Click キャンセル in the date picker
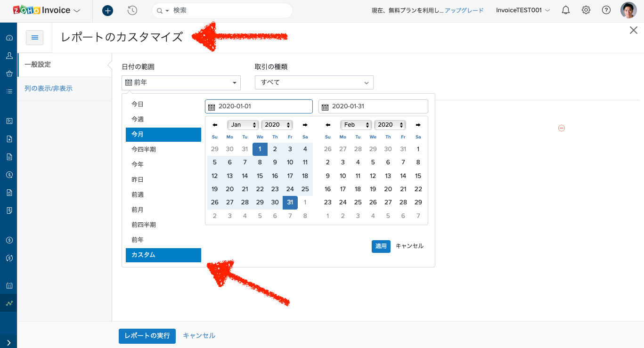The height and width of the screenshot is (348, 644). (409, 246)
